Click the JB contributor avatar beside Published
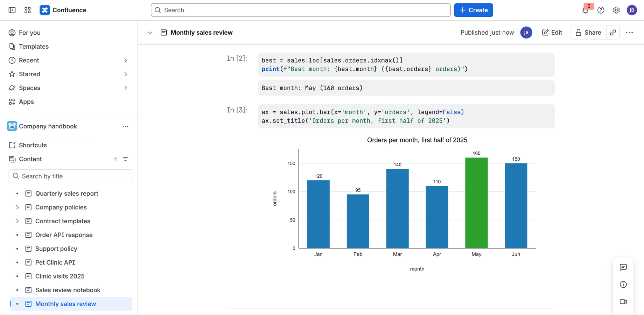 pyautogui.click(x=526, y=33)
